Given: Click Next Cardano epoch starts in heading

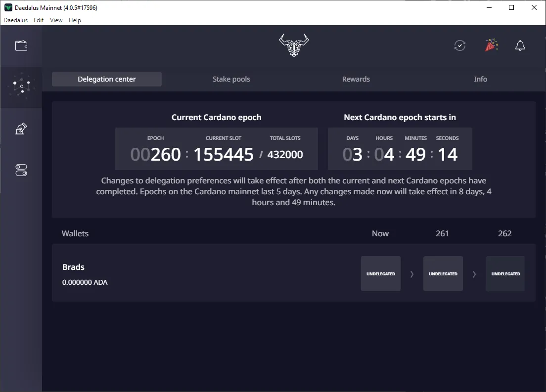Looking at the screenshot, I should click(x=400, y=117).
